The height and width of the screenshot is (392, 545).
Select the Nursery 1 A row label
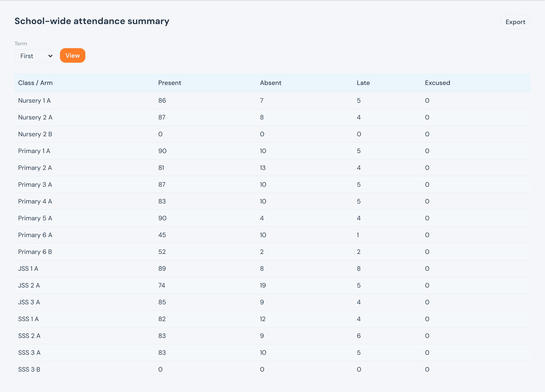pyautogui.click(x=34, y=100)
